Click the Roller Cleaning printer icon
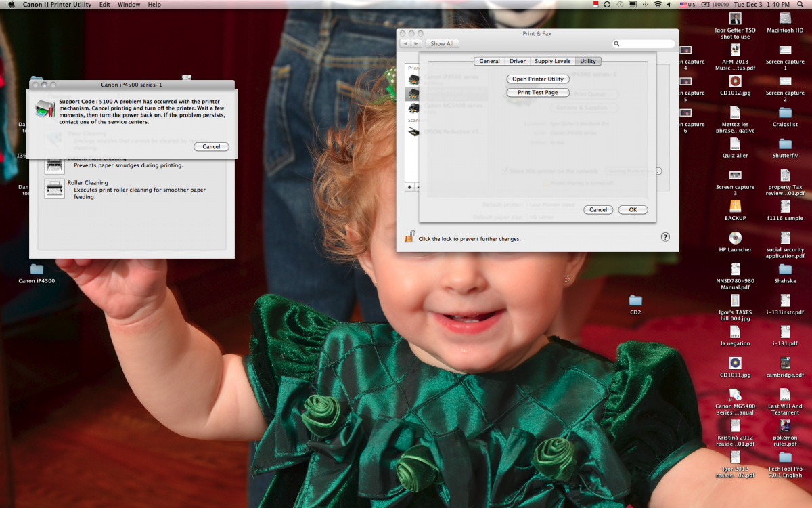 point(54,188)
